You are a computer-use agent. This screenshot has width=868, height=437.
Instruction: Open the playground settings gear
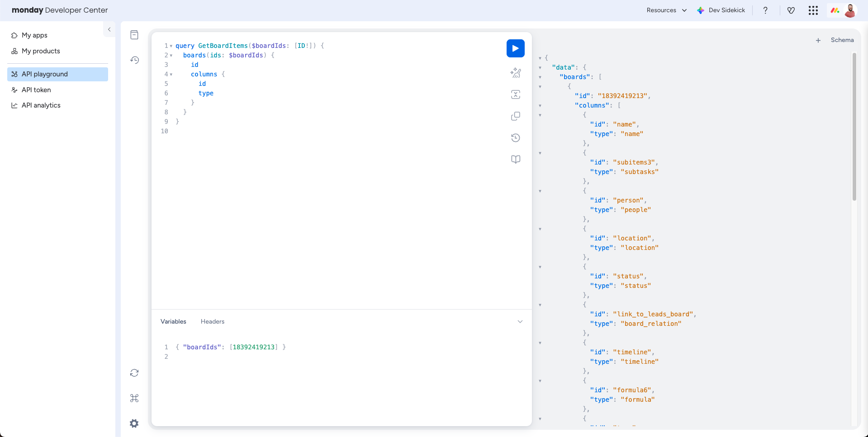pos(134,423)
